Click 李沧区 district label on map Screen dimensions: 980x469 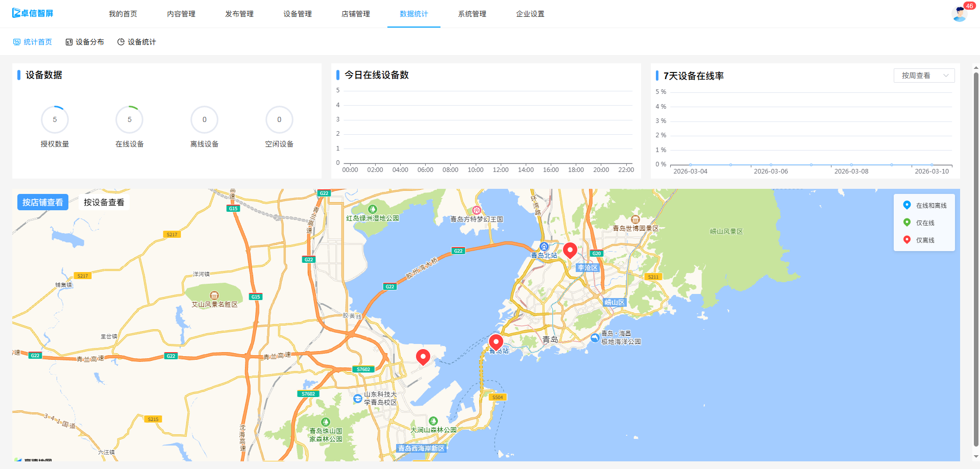(x=587, y=267)
